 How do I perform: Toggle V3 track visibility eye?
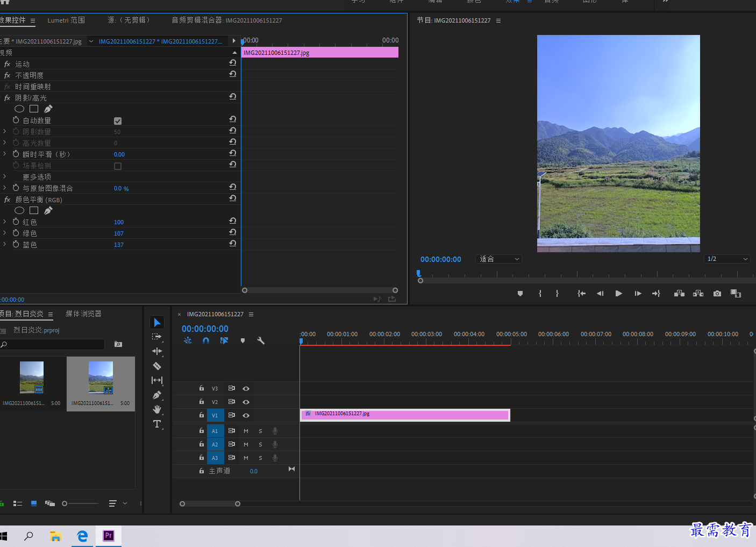246,388
